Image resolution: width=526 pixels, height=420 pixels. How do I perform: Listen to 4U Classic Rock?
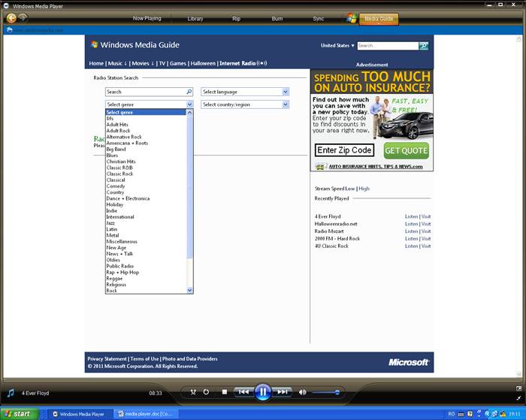pos(411,246)
